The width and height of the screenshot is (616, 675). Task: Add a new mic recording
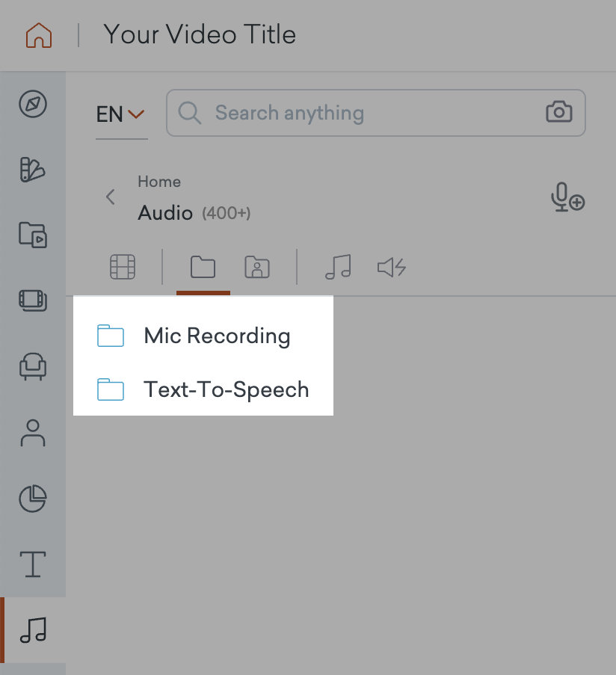pyautogui.click(x=568, y=197)
